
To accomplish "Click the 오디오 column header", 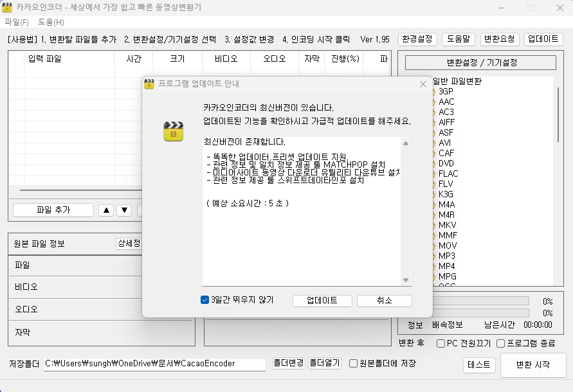I will point(275,59).
